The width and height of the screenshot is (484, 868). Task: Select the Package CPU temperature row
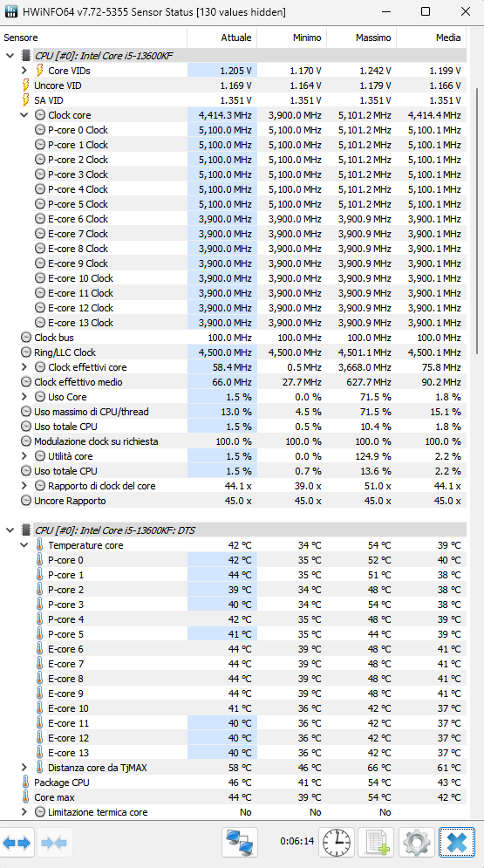[x=233, y=783]
